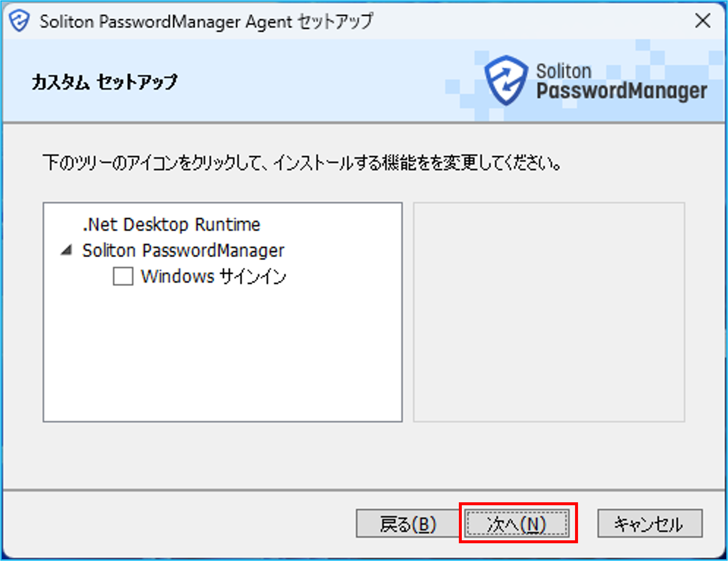The image size is (728, 561).
Task: Click the title bar text Soliton PasswordManager Agent
Action: tap(166, 22)
